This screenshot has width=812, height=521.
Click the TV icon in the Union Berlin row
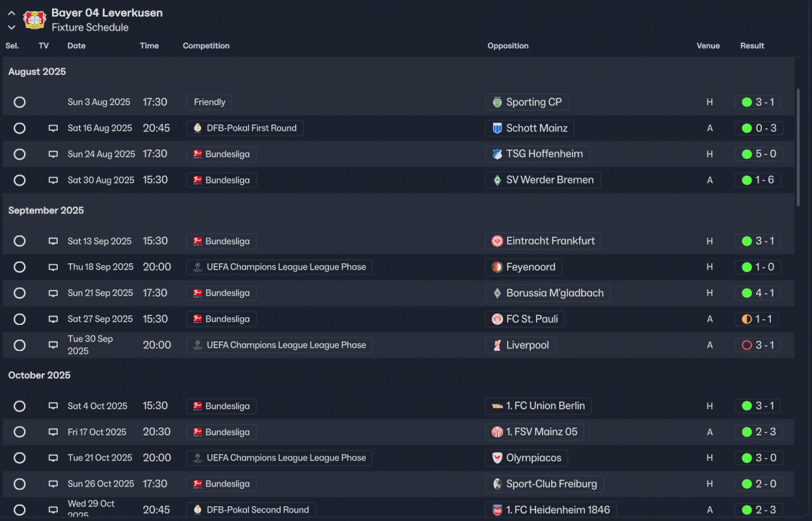pyautogui.click(x=53, y=406)
